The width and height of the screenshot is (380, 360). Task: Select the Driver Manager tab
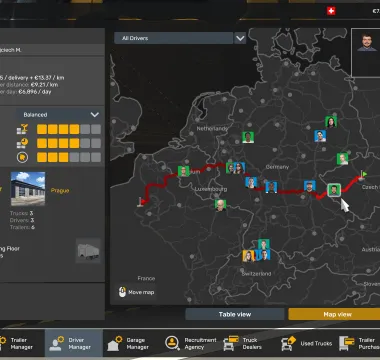click(74, 343)
